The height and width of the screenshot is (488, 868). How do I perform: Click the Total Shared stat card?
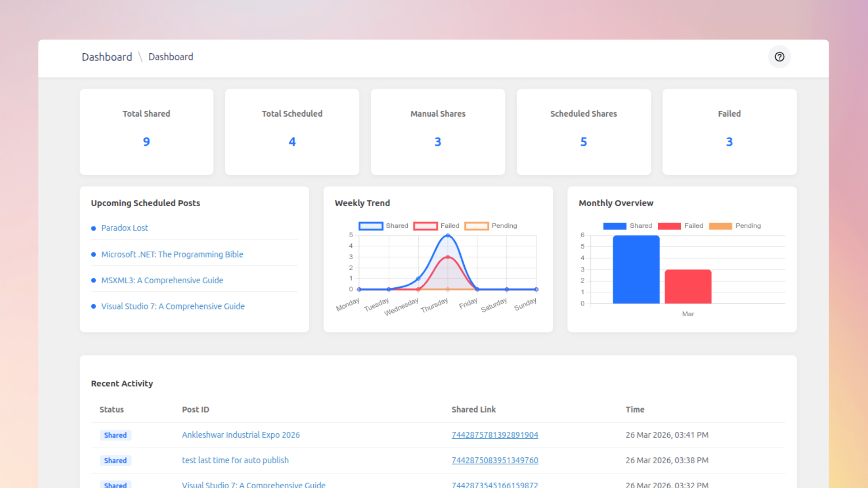pyautogui.click(x=146, y=131)
